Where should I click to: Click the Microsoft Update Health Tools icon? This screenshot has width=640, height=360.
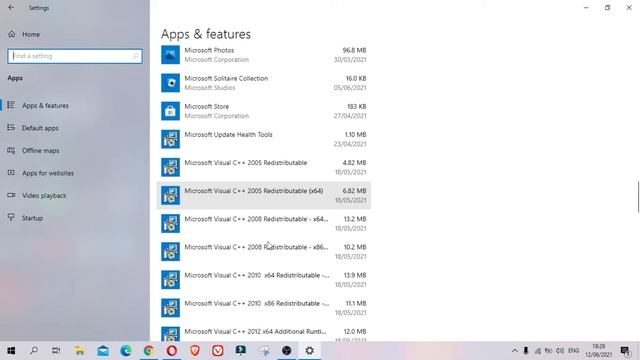170,139
